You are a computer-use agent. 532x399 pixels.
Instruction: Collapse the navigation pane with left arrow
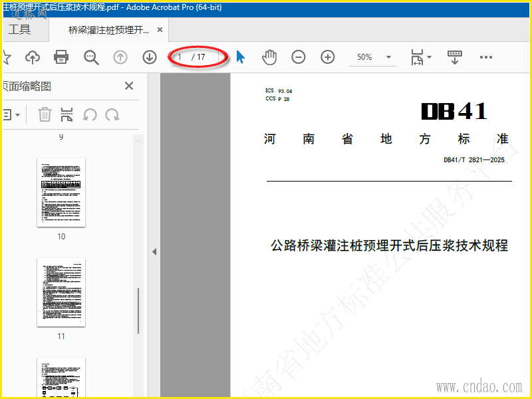[x=154, y=252]
